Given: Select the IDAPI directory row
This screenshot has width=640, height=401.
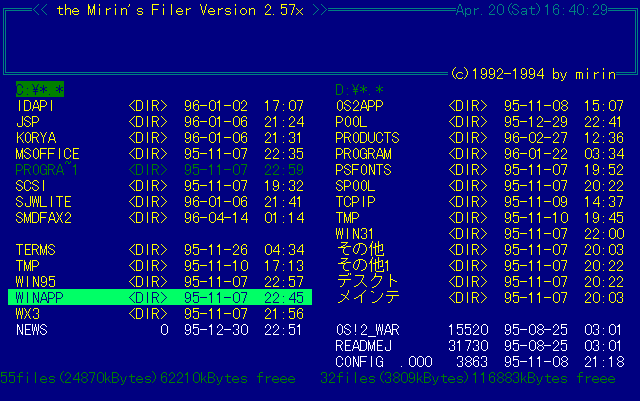Looking at the screenshot, I should click(160, 106).
